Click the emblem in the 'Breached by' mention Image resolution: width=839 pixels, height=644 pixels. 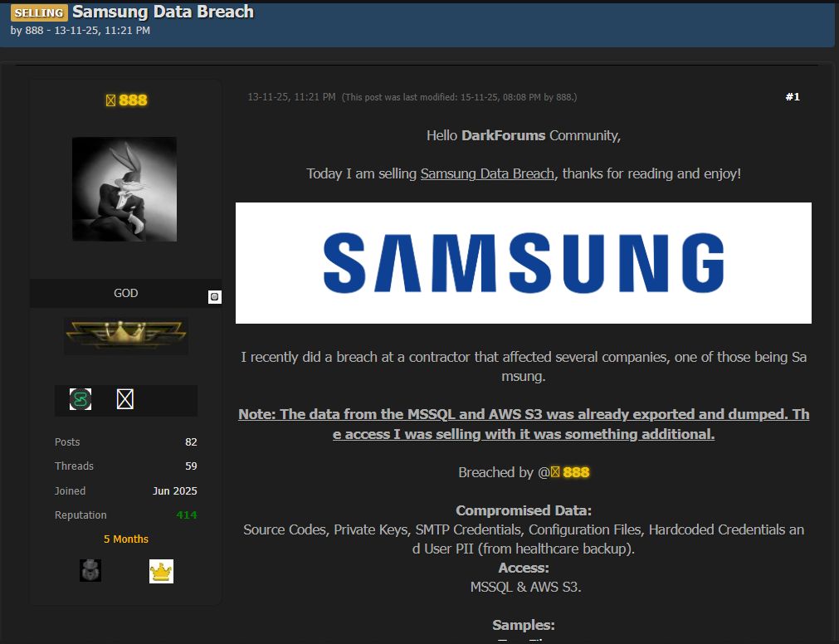[x=556, y=472]
